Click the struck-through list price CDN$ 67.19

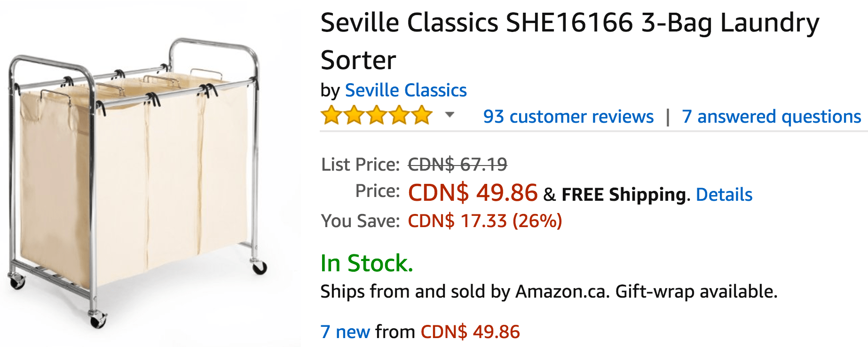click(x=458, y=165)
